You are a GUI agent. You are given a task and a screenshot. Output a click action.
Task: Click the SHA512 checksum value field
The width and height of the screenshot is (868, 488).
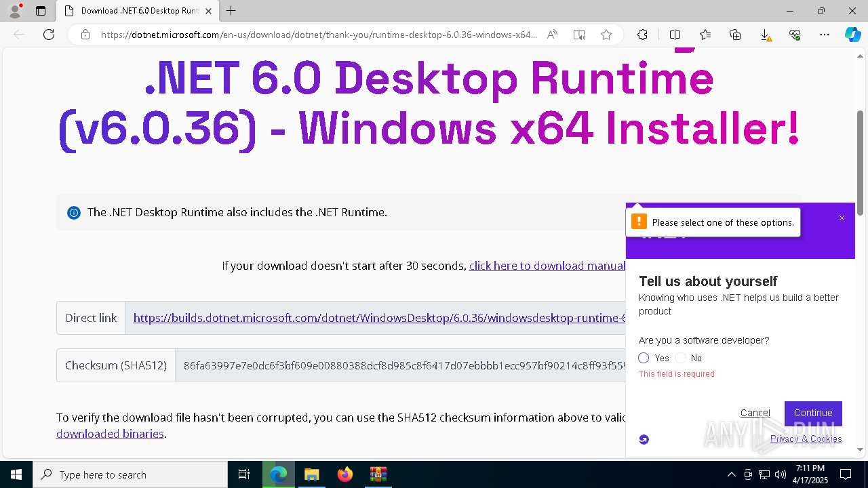coord(400,365)
